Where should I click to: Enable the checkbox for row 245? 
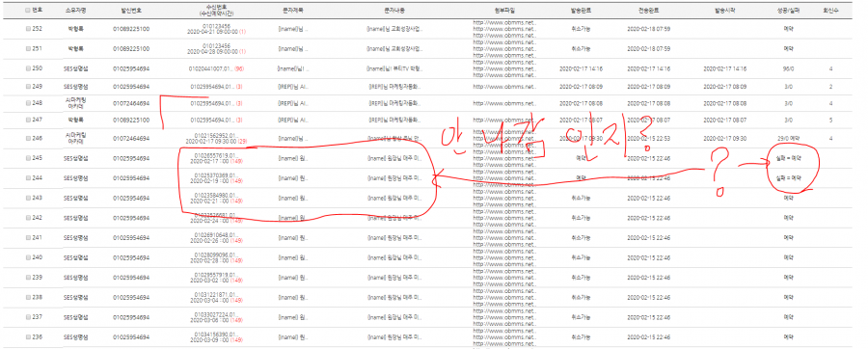(x=28, y=158)
